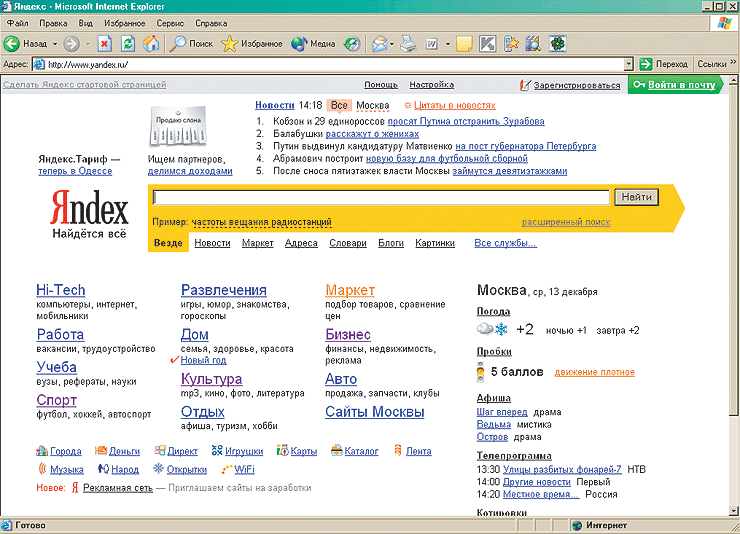Go to the browser Home page icon
Image resolution: width=740 pixels, height=534 pixels.
[x=150, y=44]
